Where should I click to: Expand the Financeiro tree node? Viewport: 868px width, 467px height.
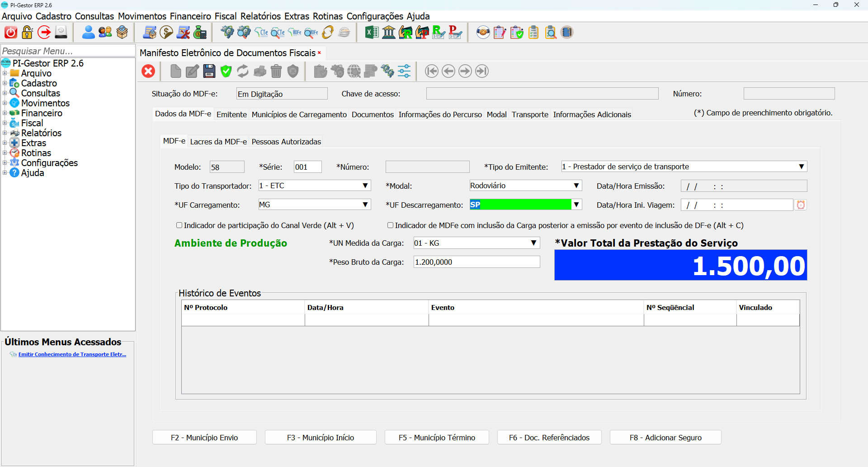tap(5, 113)
